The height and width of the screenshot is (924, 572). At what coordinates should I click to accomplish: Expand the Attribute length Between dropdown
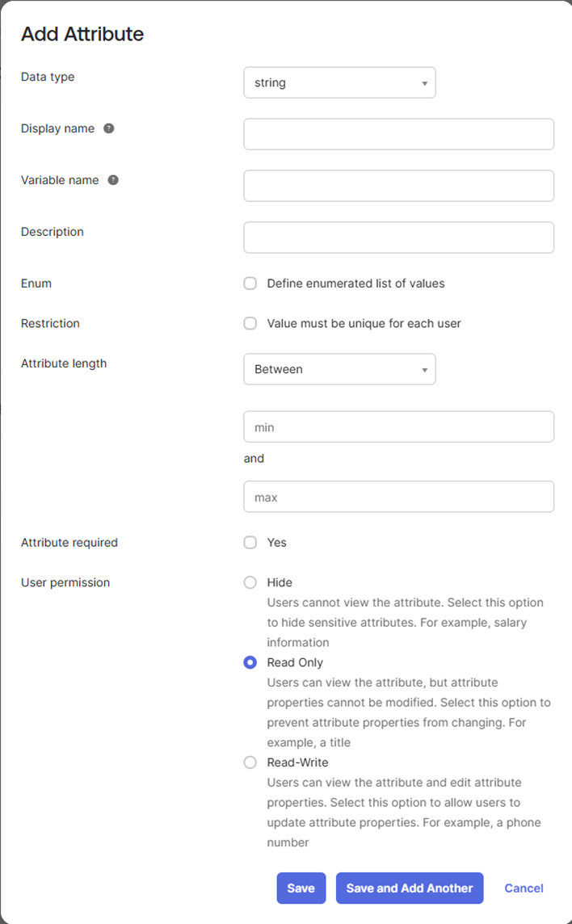click(339, 369)
